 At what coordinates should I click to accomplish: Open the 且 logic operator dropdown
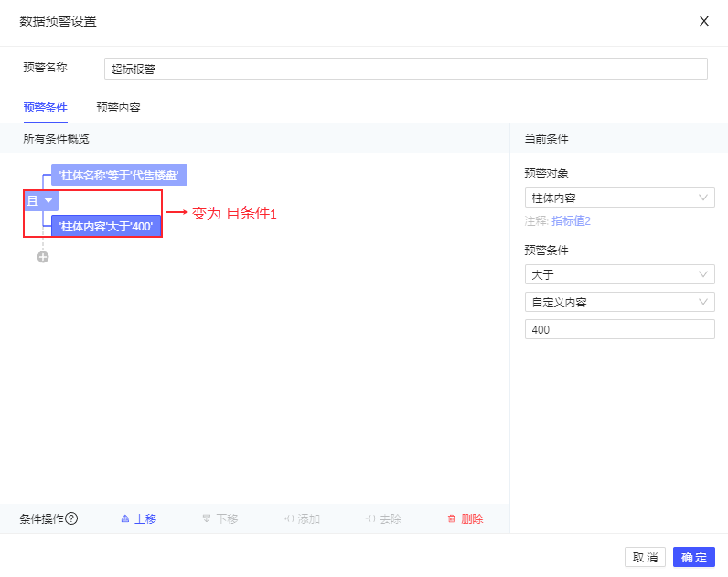41,200
